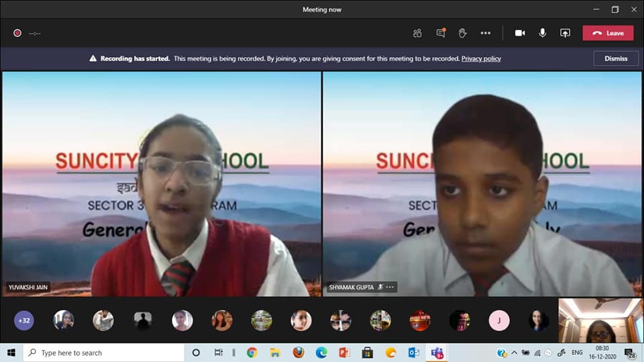Screen dimensions: 644x362
Task: Select Shyamak Gupta video tile
Action: point(482,184)
